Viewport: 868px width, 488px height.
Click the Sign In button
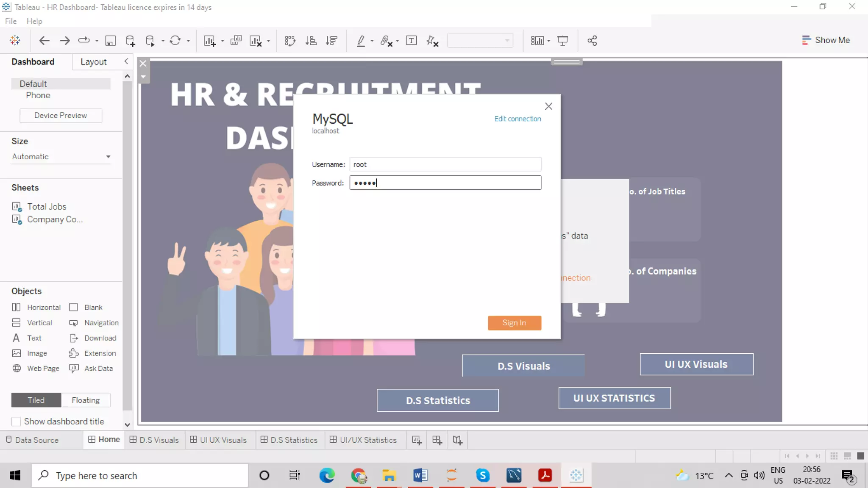click(x=514, y=323)
